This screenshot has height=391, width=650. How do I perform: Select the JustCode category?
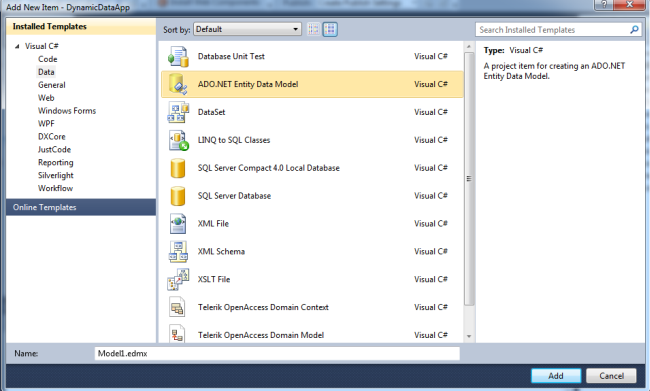point(54,149)
